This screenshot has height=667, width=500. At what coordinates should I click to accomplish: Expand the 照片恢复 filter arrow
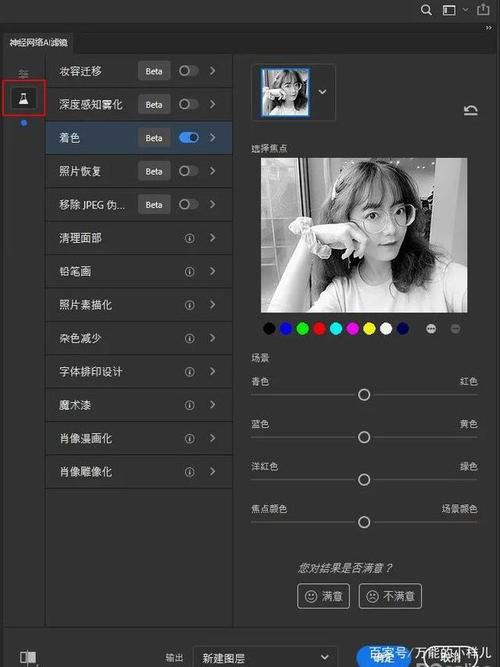[212, 171]
